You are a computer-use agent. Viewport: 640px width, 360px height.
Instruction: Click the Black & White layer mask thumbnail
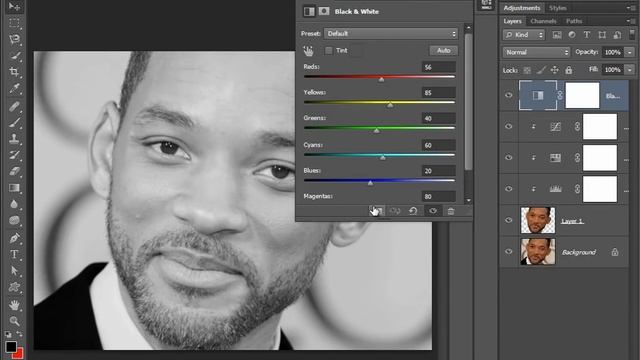(x=582, y=96)
